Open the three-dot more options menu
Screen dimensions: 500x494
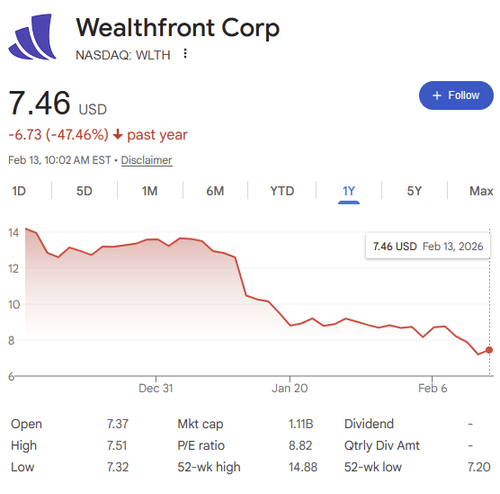point(185,54)
